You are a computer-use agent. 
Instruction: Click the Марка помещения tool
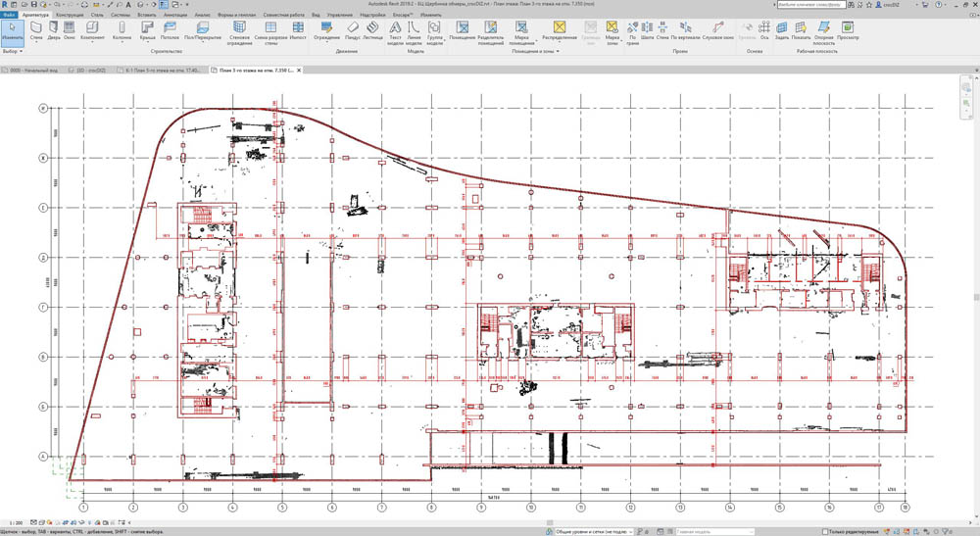tap(521, 33)
